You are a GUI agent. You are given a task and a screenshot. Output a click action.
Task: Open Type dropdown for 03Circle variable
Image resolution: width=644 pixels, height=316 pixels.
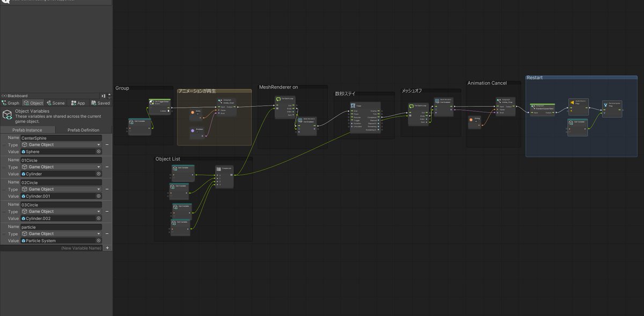[61, 211]
